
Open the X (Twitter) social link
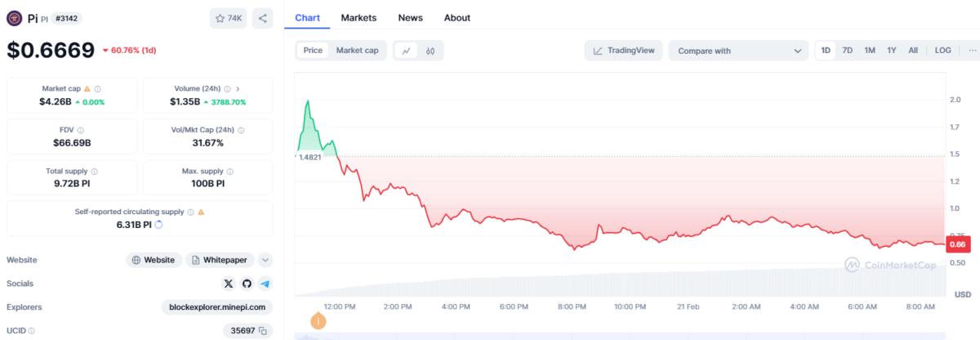pyautogui.click(x=229, y=284)
